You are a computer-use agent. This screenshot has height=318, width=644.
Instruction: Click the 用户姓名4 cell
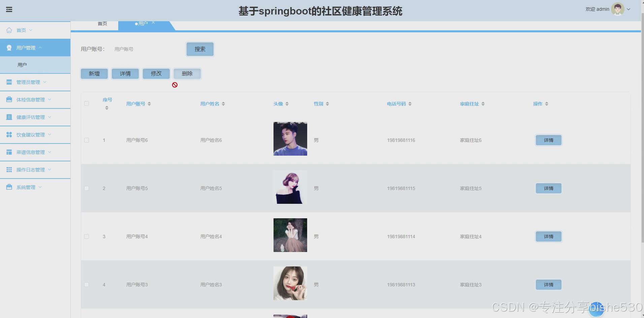(211, 236)
